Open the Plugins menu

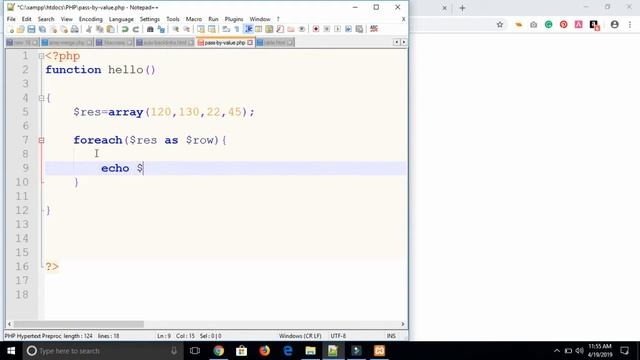click(233, 19)
